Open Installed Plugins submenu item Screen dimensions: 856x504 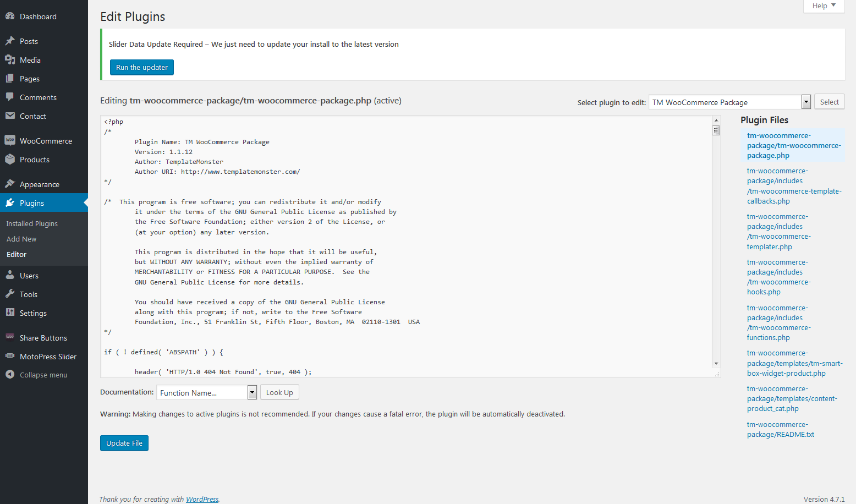click(32, 224)
